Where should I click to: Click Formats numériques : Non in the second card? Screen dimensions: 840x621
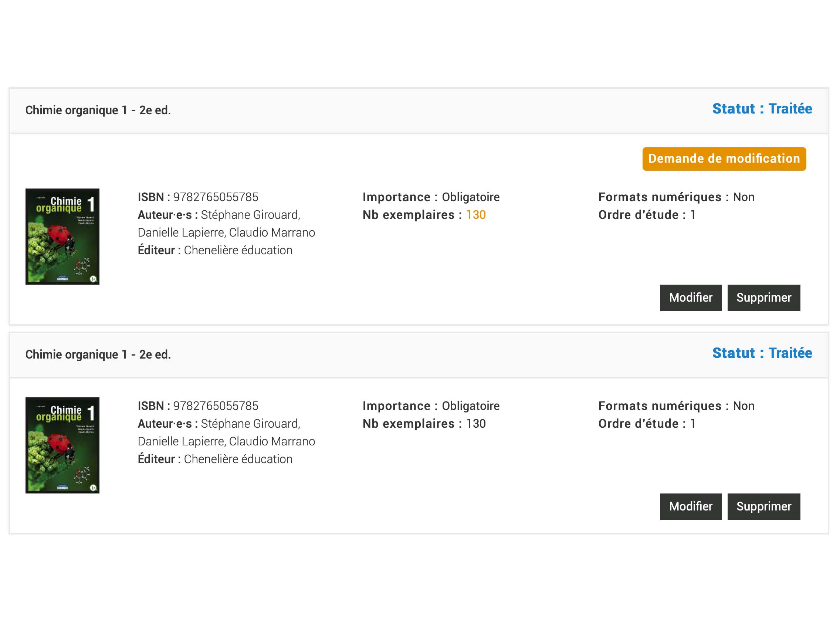click(x=676, y=405)
